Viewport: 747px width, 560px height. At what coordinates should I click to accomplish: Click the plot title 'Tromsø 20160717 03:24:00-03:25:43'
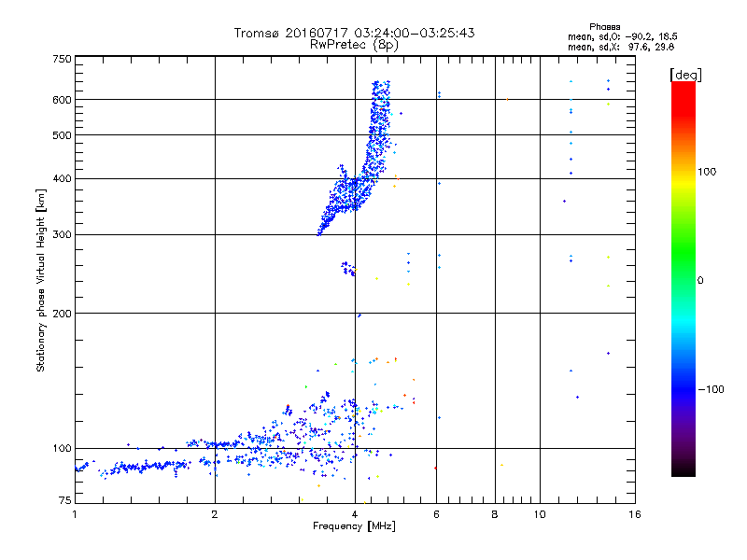[354, 33]
